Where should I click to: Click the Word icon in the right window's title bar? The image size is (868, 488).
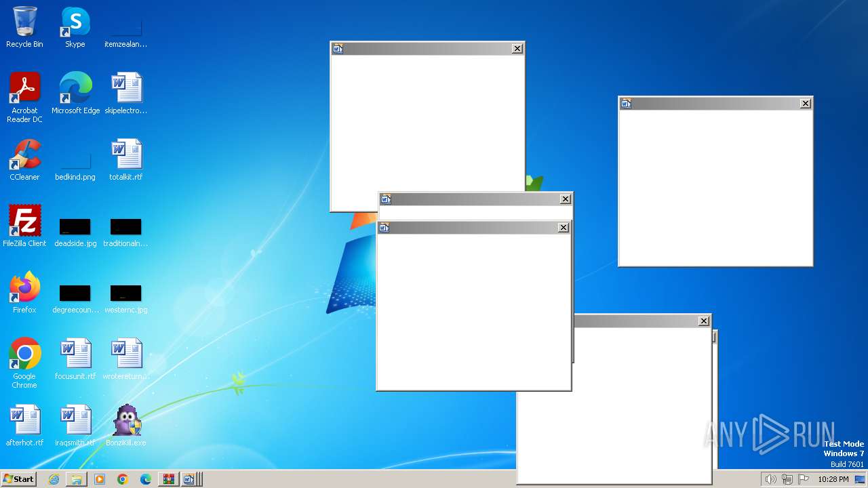click(626, 103)
